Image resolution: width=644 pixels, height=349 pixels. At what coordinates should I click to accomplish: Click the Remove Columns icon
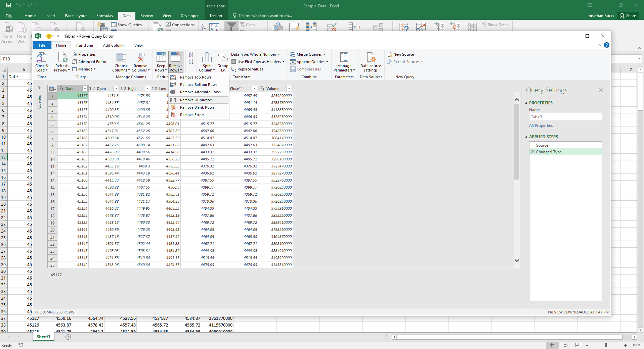[x=140, y=58]
